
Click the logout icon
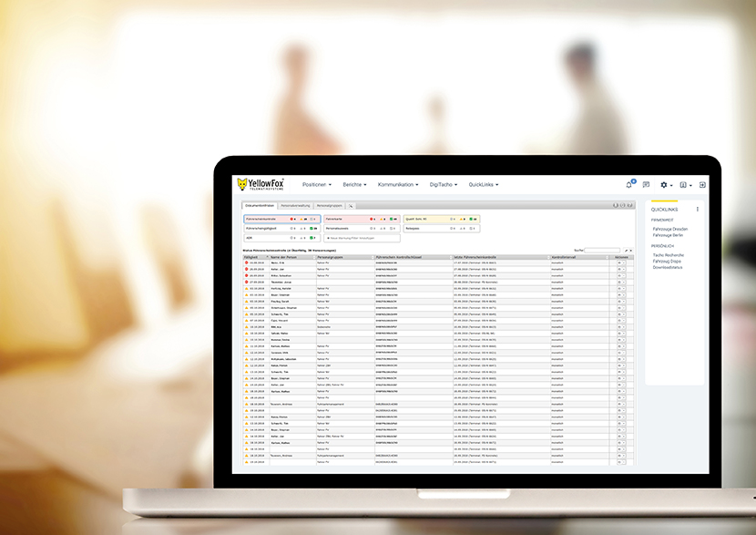[x=702, y=185]
